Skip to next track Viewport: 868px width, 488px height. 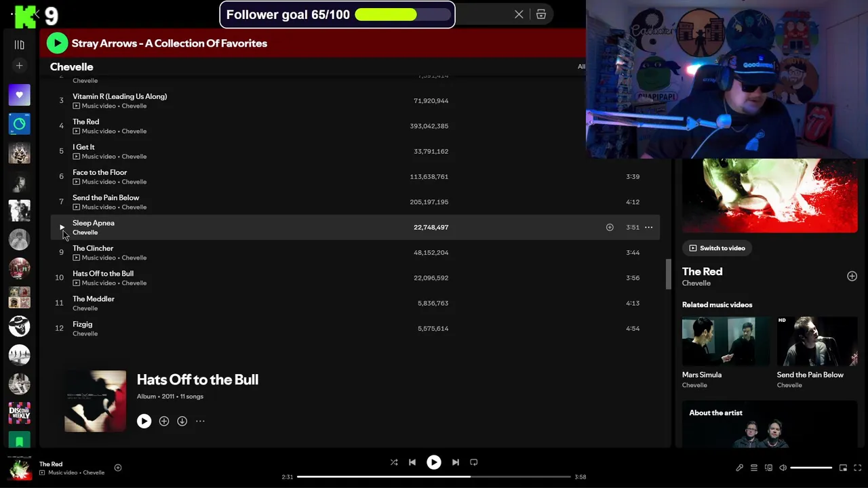[x=456, y=462]
